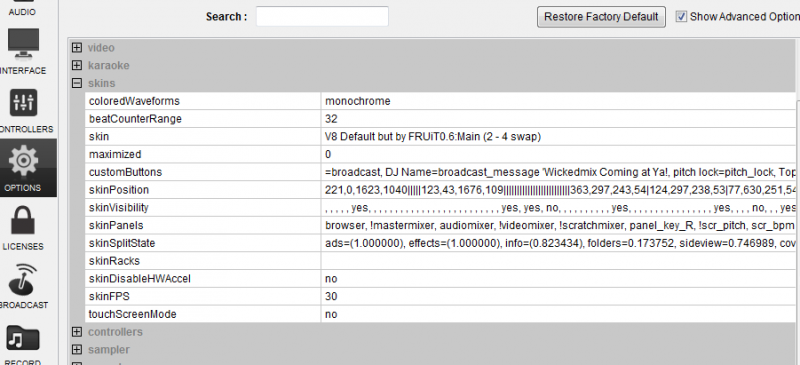Toggle Show Advanced Options checkbox
The height and width of the screenshot is (365, 800).
681,16
